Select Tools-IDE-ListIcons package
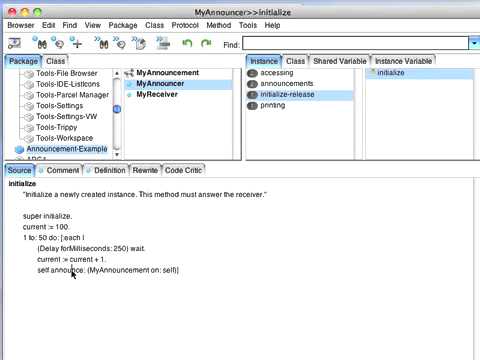Screen dimensions: 480x360 [x=68, y=84]
